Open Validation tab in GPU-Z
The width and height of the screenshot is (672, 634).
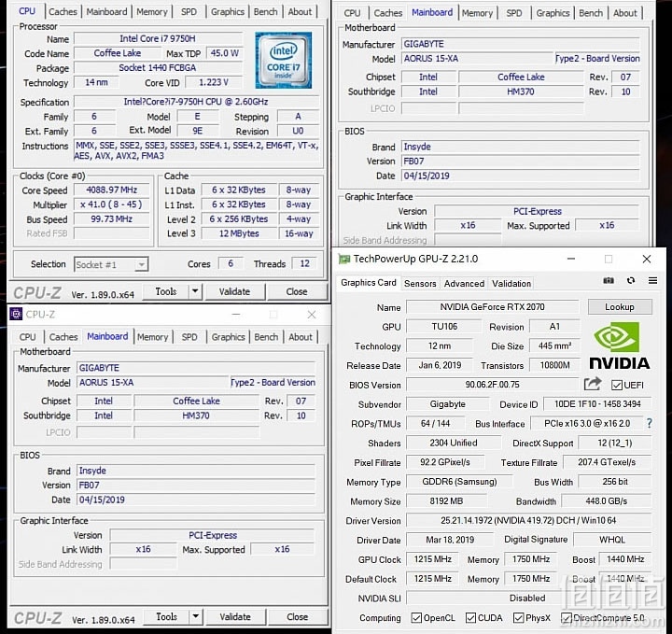pyautogui.click(x=511, y=283)
